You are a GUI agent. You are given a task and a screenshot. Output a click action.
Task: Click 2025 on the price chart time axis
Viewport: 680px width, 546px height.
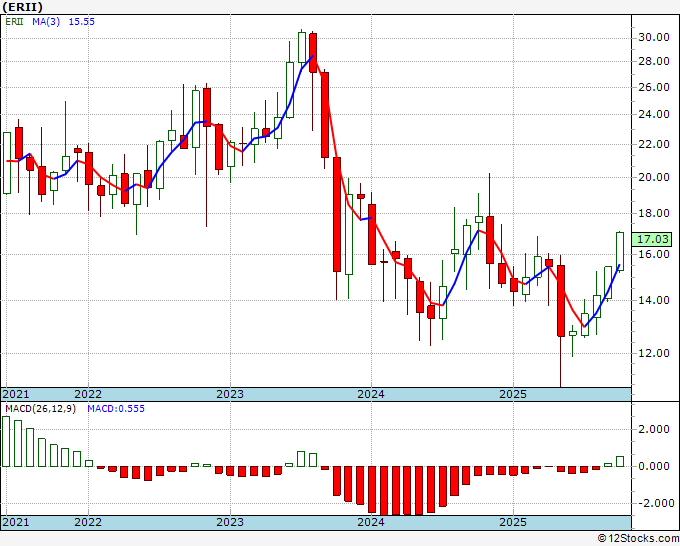pos(513,394)
